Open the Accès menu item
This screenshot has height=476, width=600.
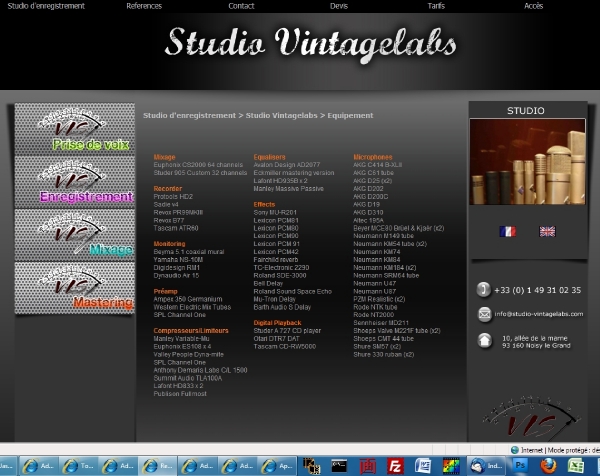[x=533, y=6]
